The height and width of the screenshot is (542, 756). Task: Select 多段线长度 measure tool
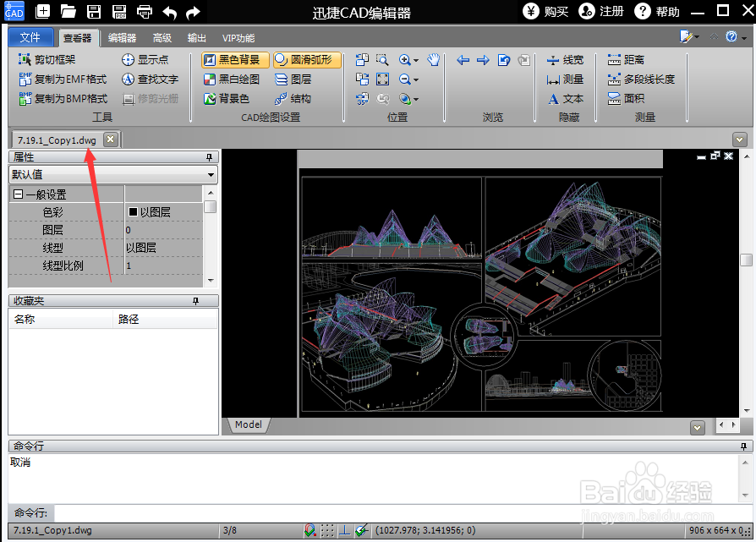(x=641, y=79)
